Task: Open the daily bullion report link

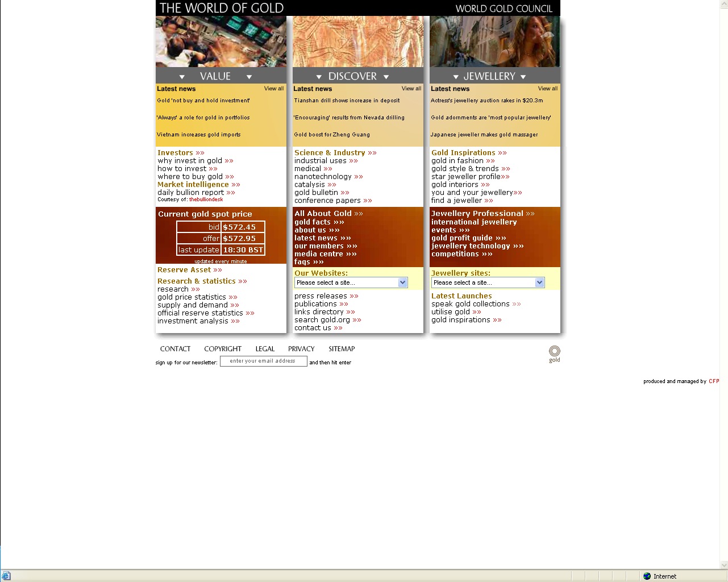Action: click(x=191, y=193)
